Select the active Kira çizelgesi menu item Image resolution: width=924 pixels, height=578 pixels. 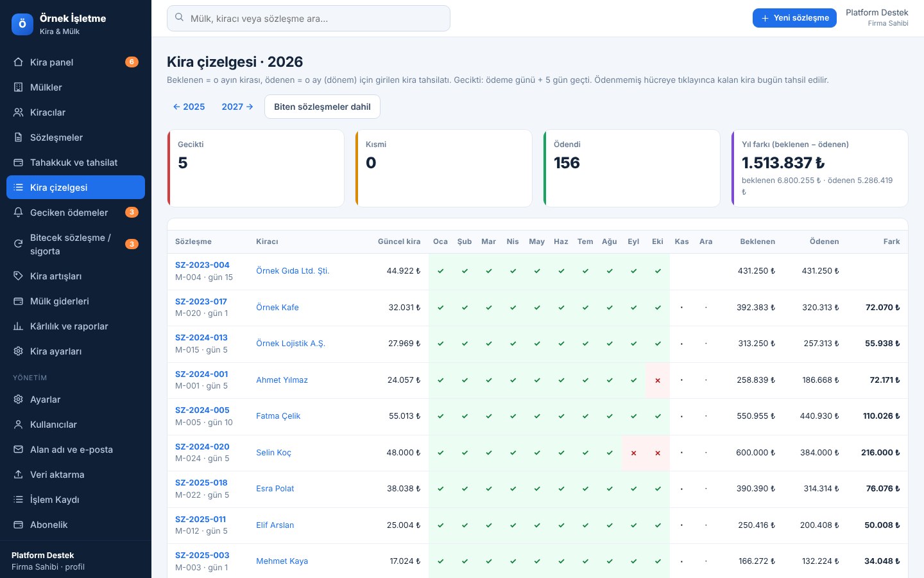click(76, 188)
